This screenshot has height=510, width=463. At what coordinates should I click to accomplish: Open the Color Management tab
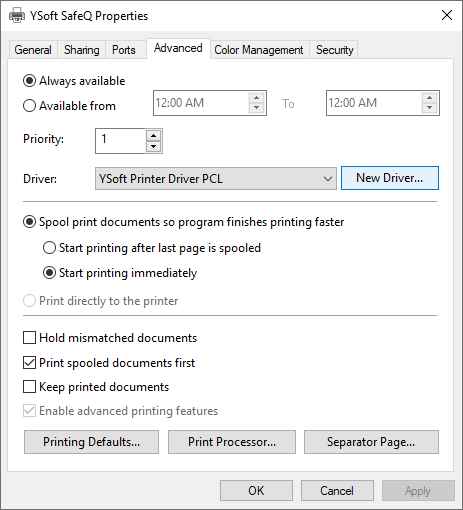pos(259,50)
